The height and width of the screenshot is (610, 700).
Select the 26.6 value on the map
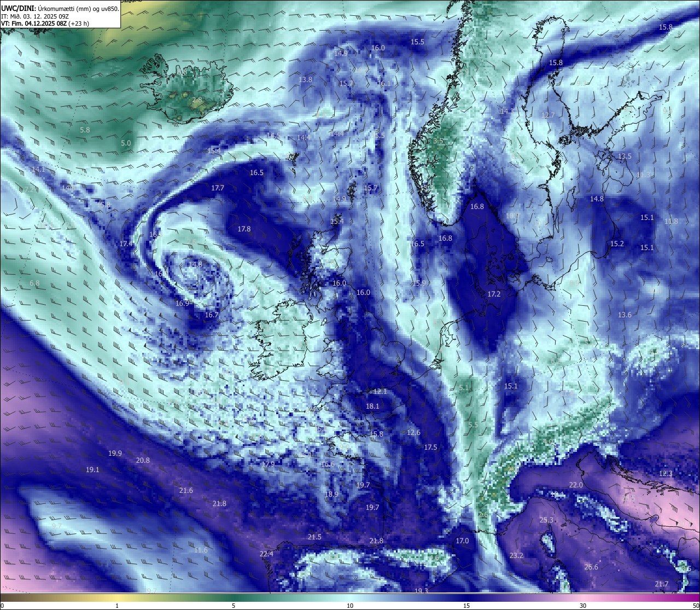coord(591,567)
